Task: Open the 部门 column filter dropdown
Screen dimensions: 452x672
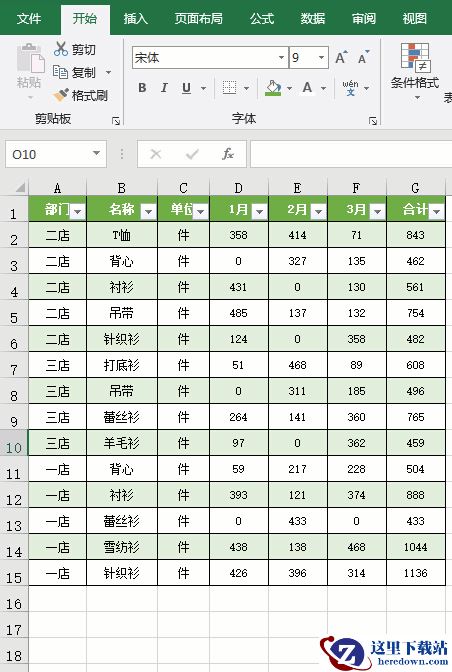Action: tap(78, 211)
